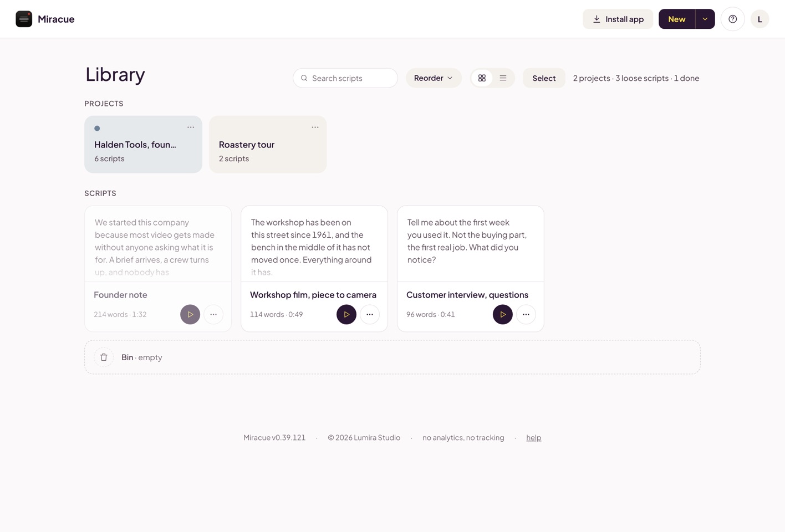Click the 'Bin · empty' label
This screenshot has height=532, width=785.
tap(142, 357)
